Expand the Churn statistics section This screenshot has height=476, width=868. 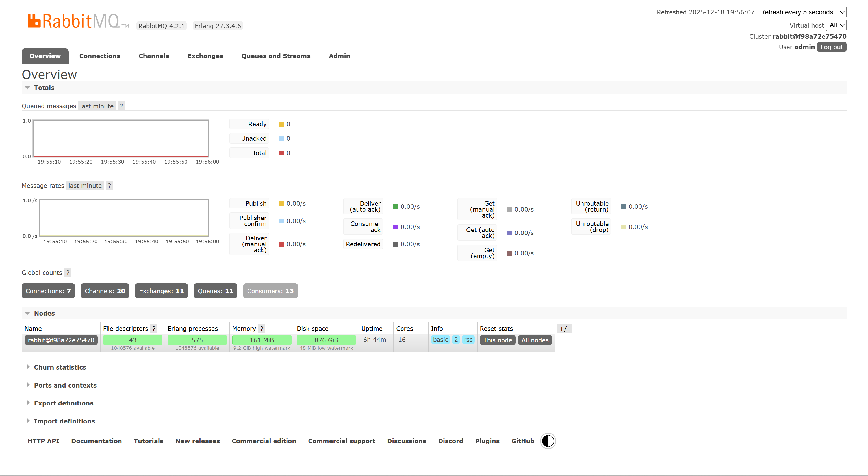pyautogui.click(x=60, y=367)
